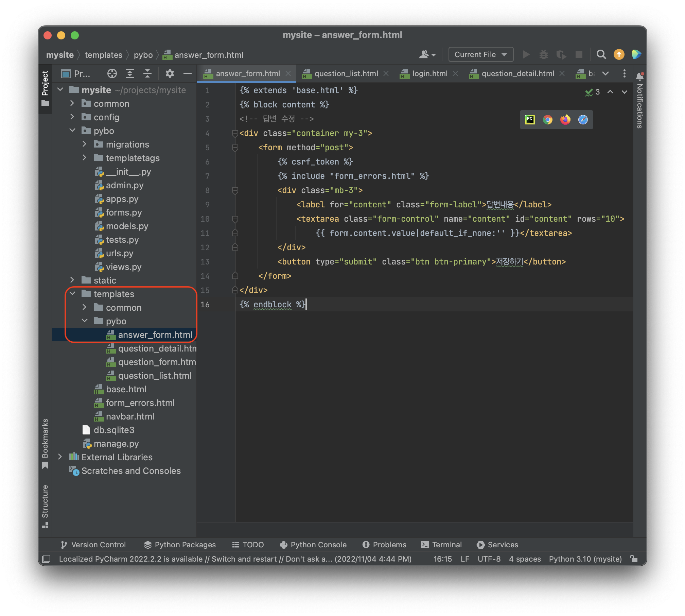Open the Terminal tool window tab

441,545
